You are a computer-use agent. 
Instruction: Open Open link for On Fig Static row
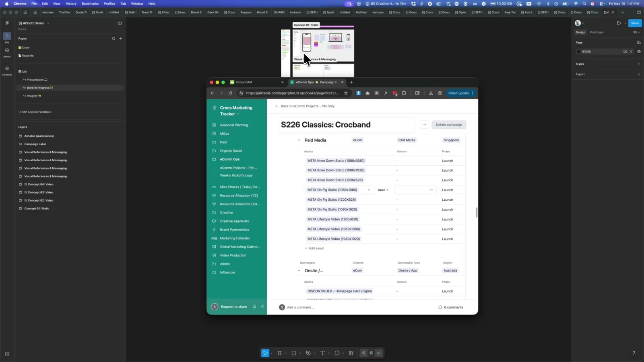tap(383, 190)
